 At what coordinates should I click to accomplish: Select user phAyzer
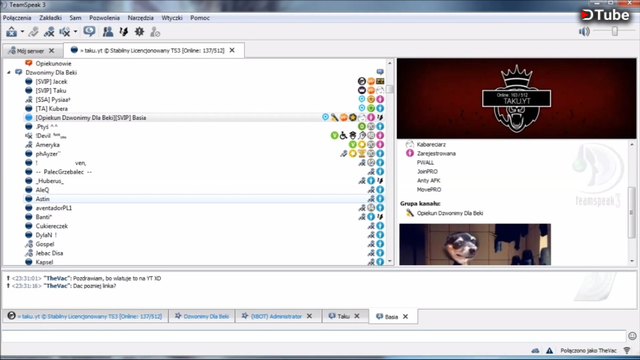click(48, 154)
